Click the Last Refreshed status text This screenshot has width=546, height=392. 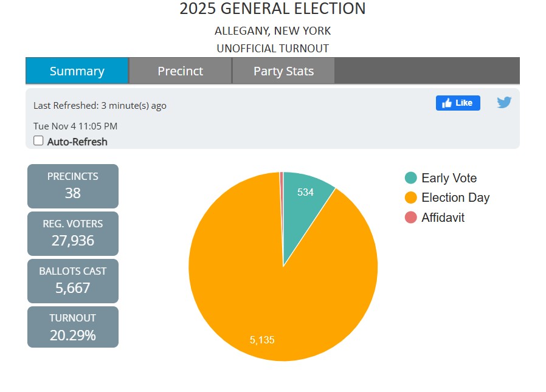(100, 105)
